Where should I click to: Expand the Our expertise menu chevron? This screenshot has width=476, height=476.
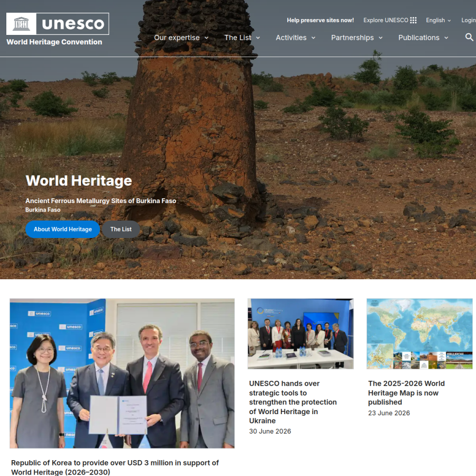coord(206,38)
